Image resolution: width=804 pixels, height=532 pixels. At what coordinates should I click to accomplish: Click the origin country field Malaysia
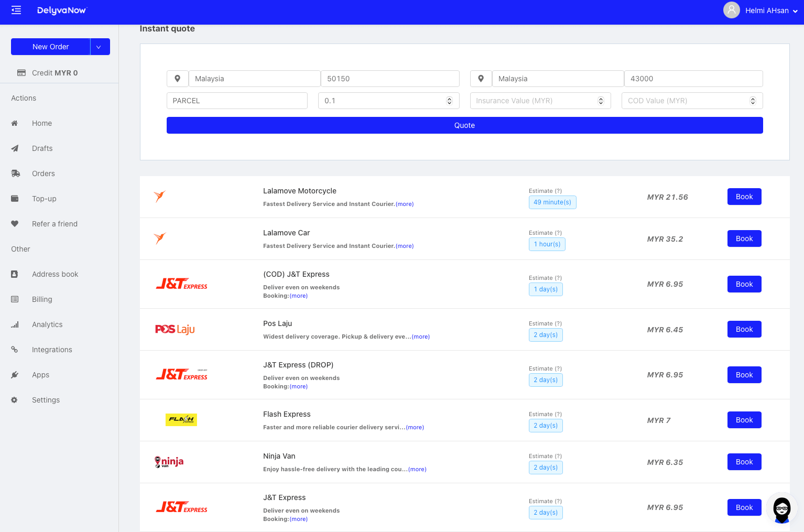click(x=255, y=79)
